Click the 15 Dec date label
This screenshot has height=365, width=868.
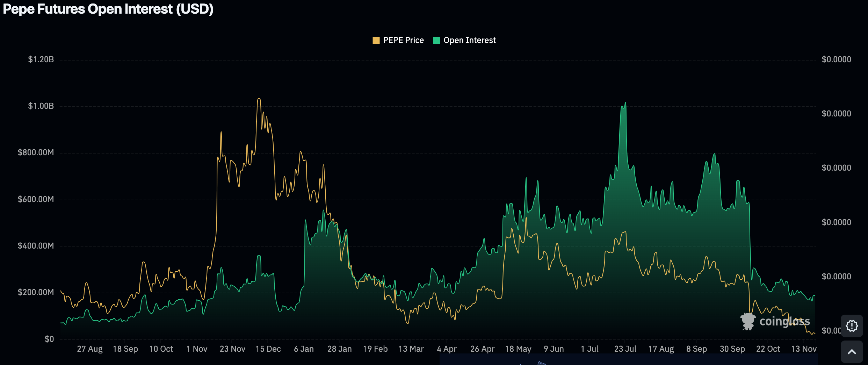click(268, 349)
